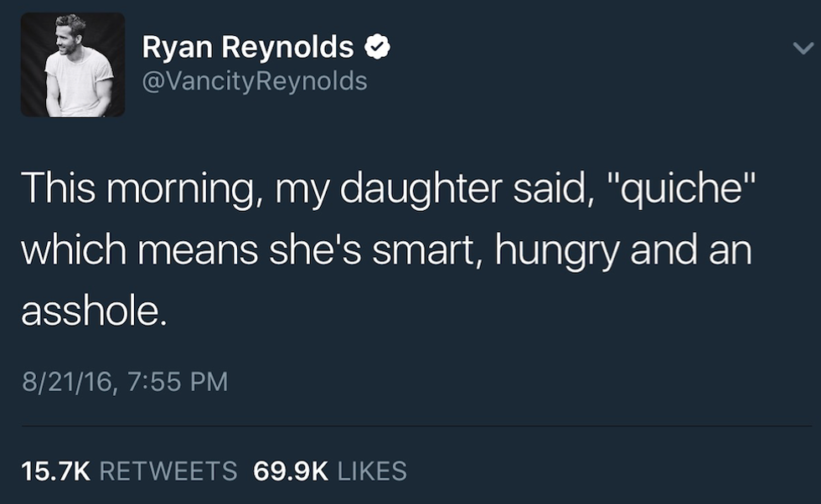Click the RETWEETS label

(168, 471)
